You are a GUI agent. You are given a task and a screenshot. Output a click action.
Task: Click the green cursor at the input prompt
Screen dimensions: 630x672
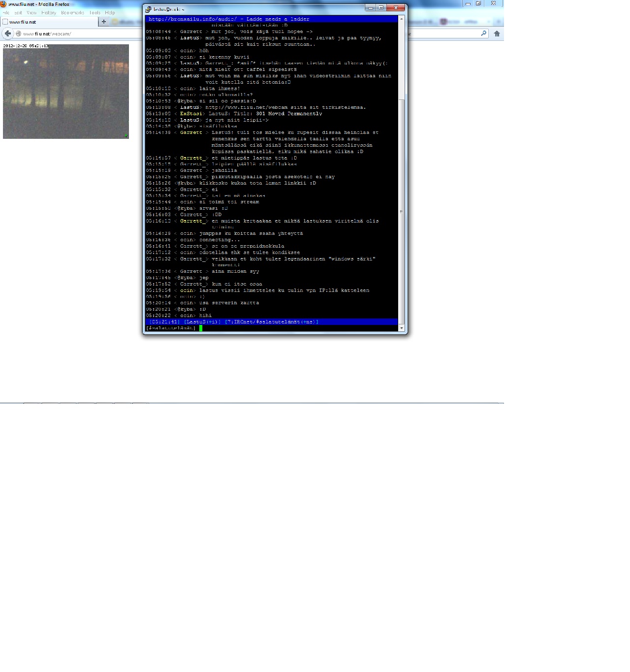[201, 328]
